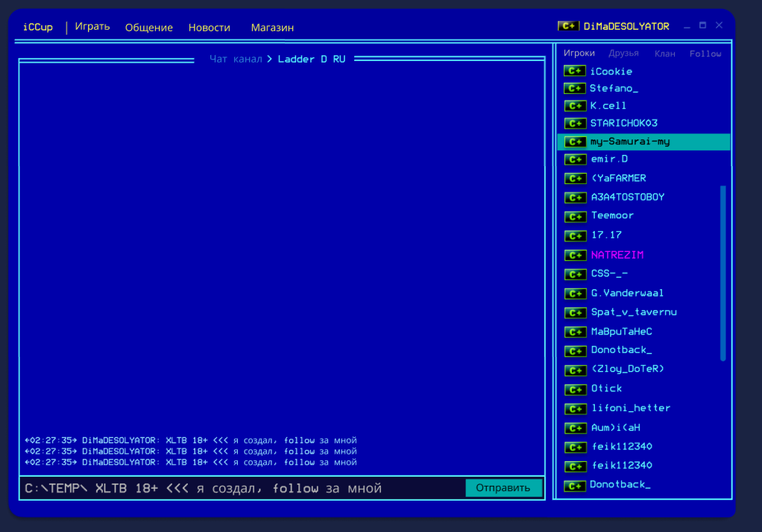This screenshot has width=762, height=532.
Task: Select player name Aum)i(aH
Action: click(x=616, y=428)
